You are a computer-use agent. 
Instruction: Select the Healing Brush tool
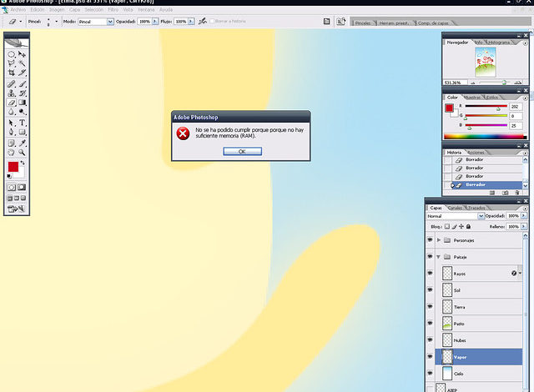point(11,83)
